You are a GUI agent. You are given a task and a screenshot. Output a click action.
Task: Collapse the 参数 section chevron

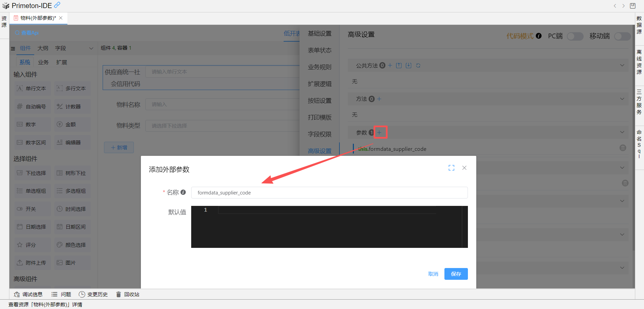(622, 132)
